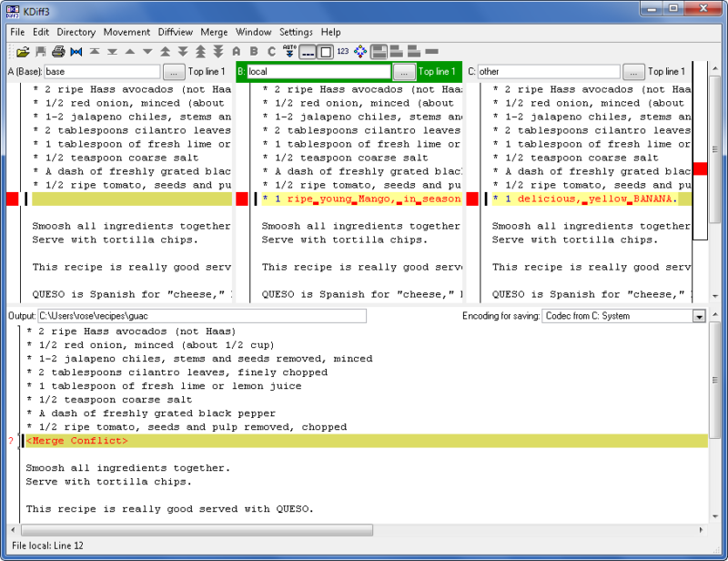Toggle line numbers display (123)

(342, 52)
